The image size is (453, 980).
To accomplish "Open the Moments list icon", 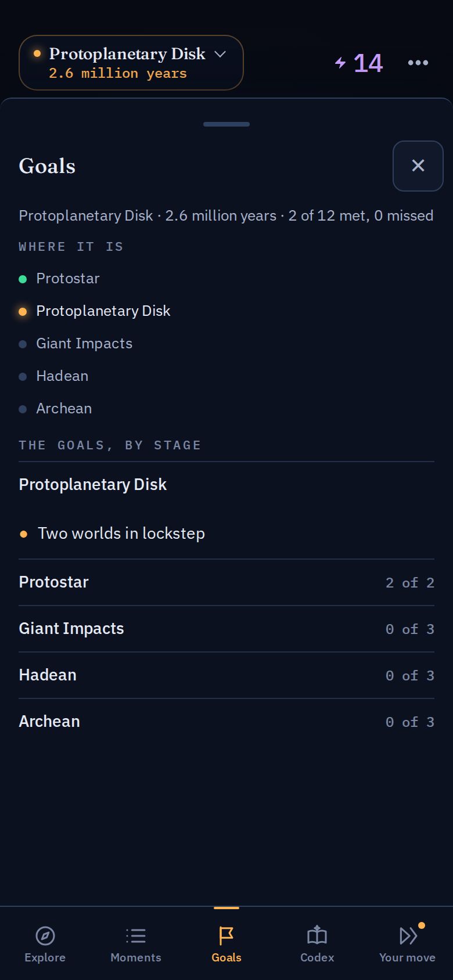I will (x=136, y=936).
